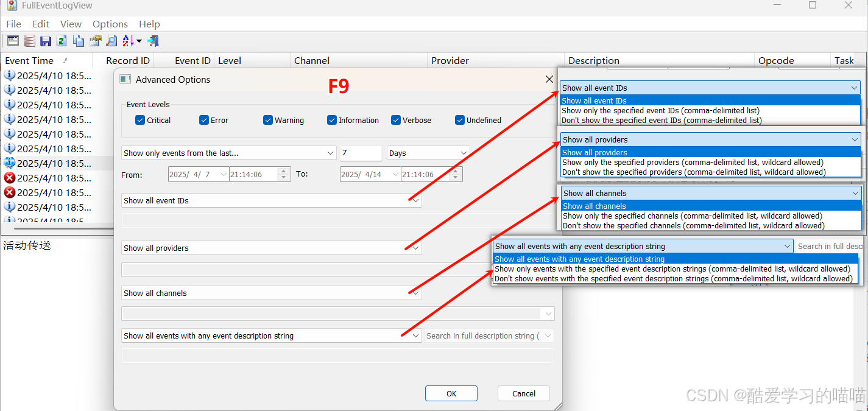The width and height of the screenshot is (868, 411).
Task: Copy selected items using the copy icon
Action: click(x=78, y=40)
